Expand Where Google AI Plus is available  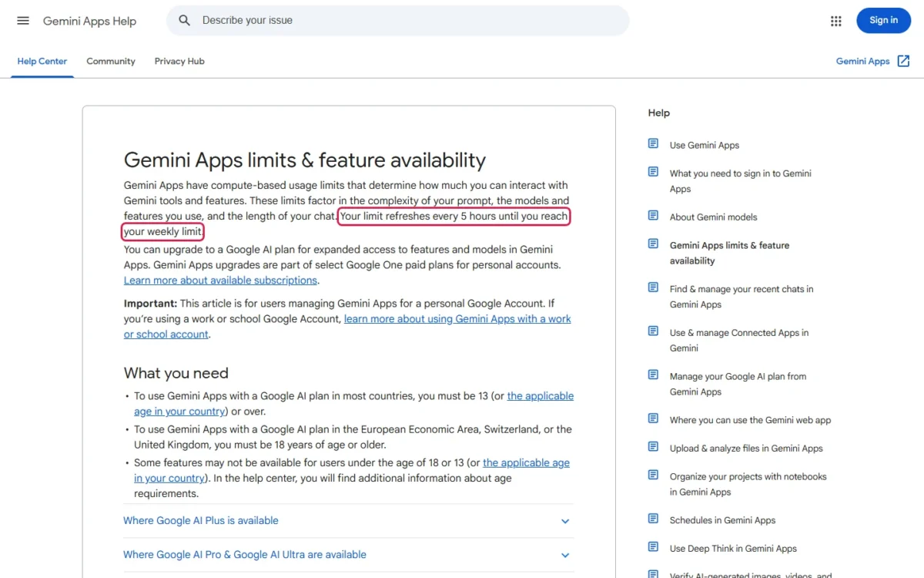[x=348, y=521]
